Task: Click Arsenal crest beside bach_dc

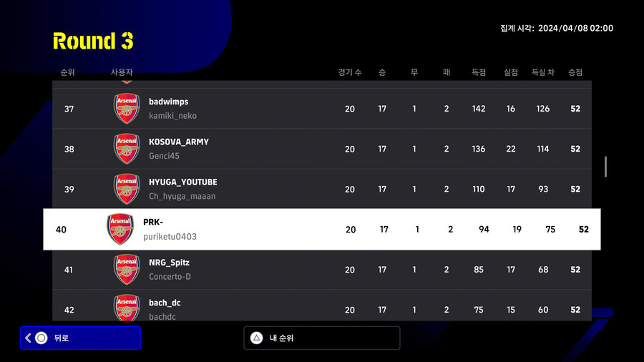Action: click(127, 308)
